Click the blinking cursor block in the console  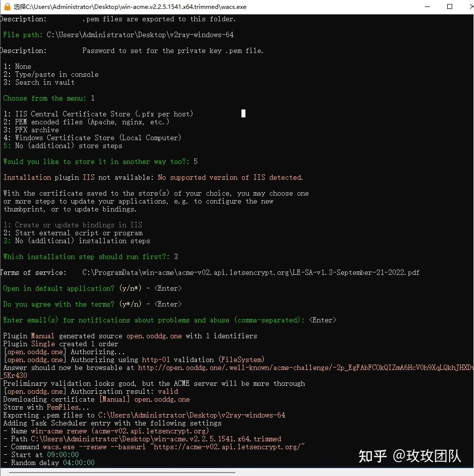coord(243,113)
